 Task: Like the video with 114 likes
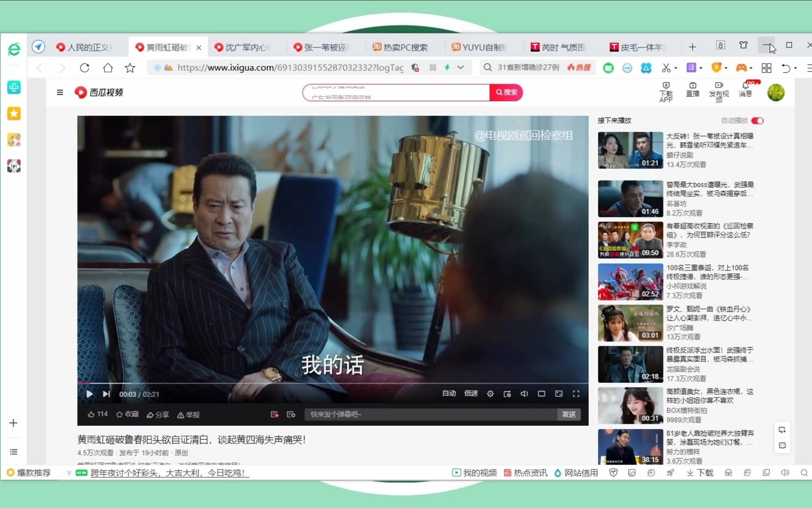98,414
